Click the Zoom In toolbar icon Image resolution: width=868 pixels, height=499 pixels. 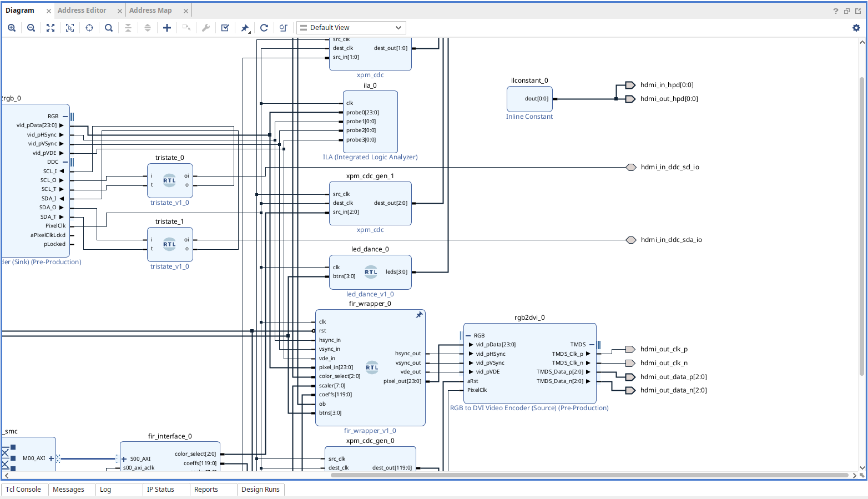click(x=12, y=28)
